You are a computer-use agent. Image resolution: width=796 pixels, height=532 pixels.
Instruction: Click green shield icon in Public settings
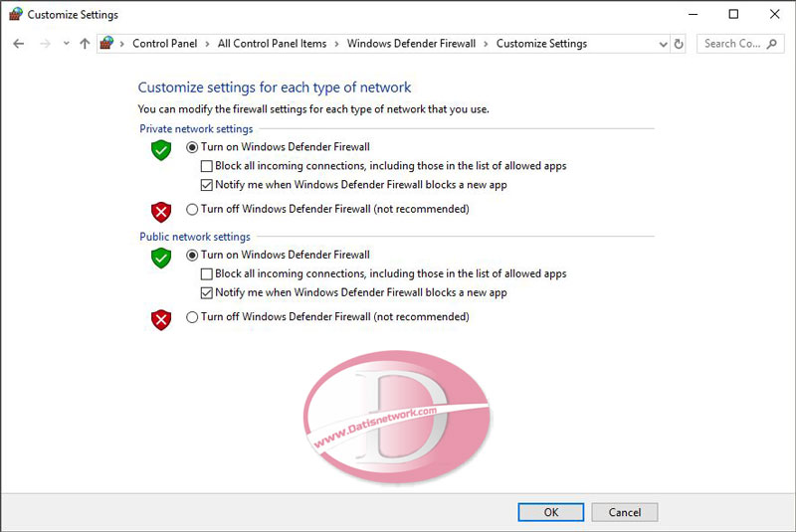tap(161, 259)
